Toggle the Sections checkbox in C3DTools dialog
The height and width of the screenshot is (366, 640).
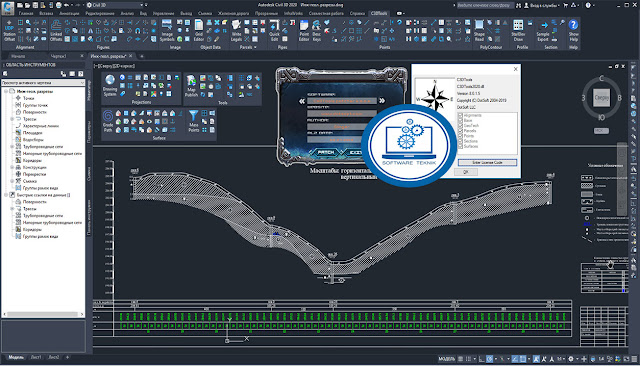click(460, 141)
